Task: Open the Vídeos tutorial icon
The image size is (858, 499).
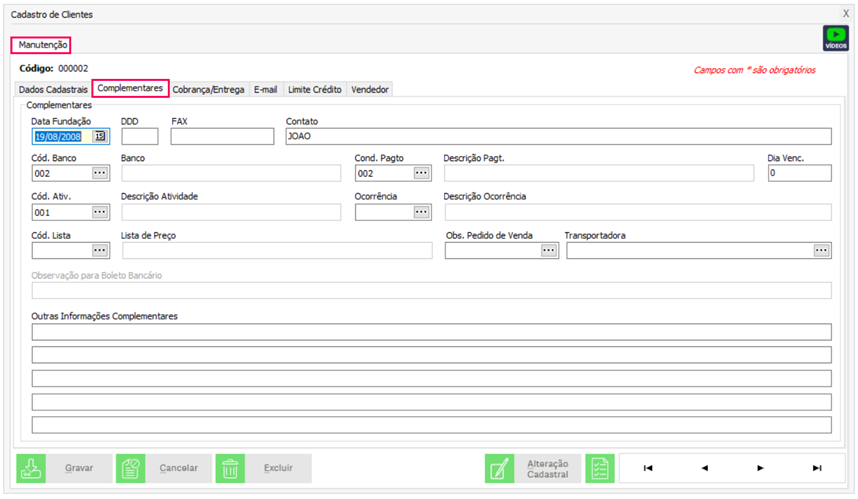Action: pyautogui.click(x=834, y=38)
